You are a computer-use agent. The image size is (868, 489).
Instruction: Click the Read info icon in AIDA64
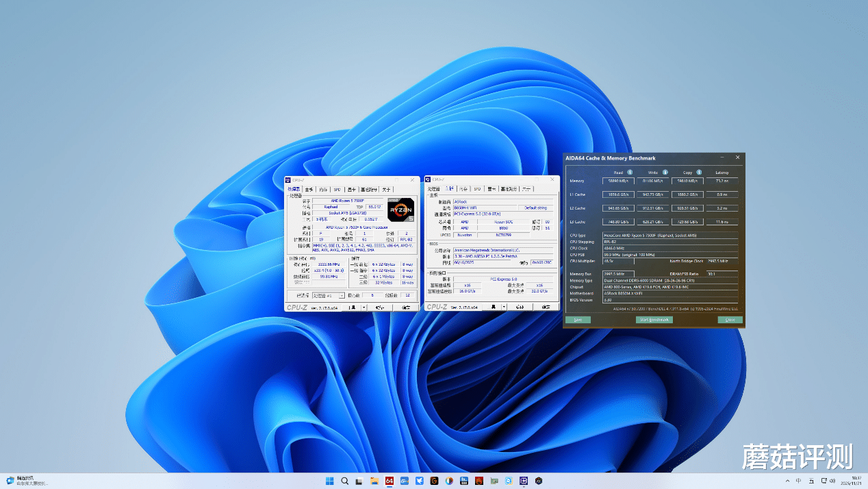point(630,173)
